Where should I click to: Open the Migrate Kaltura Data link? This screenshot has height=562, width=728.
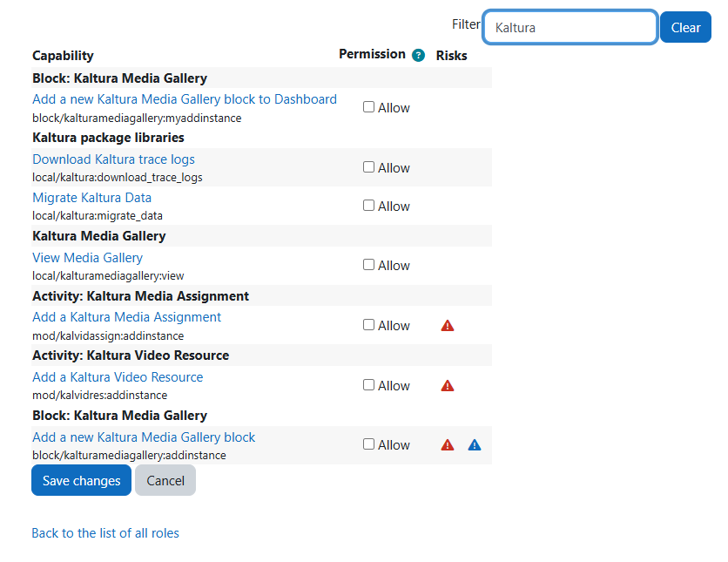(91, 198)
